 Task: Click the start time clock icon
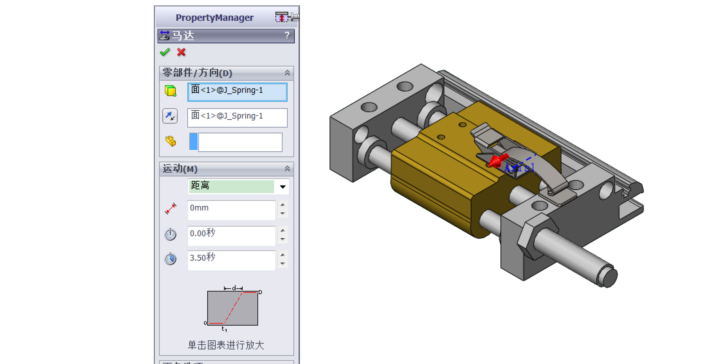click(x=170, y=235)
